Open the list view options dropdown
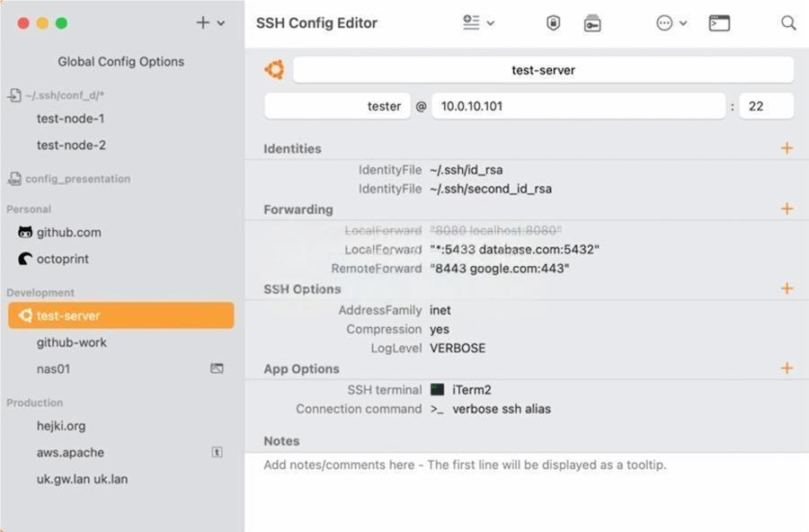The width and height of the screenshot is (809, 532). 478,22
